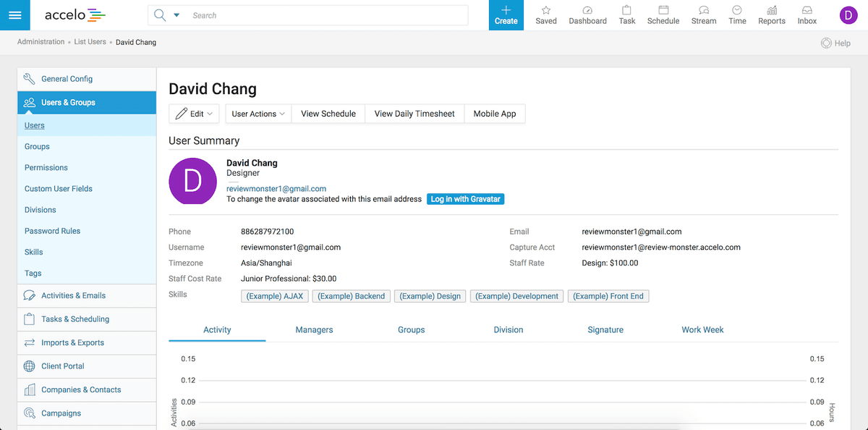Screen dimensions: 868x430
Task: Click the search magnifier icon
Action: click(x=160, y=15)
